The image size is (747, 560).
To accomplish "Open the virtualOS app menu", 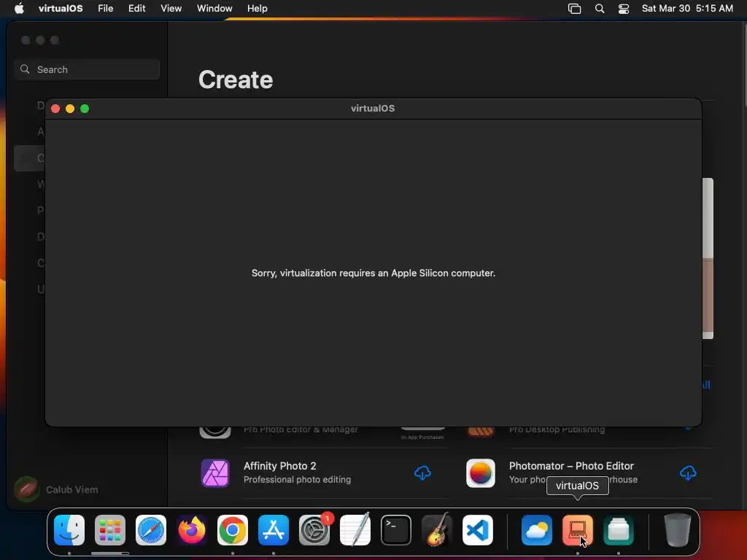I will tap(61, 8).
